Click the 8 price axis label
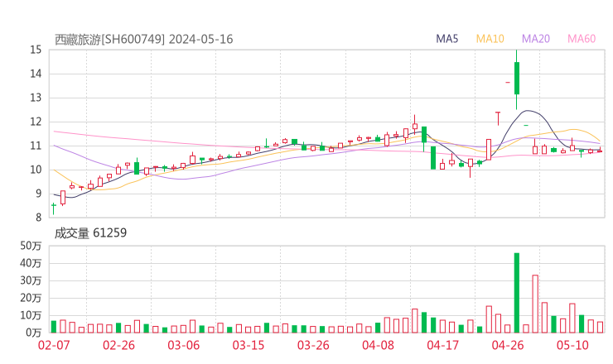This screenshot has height=364, width=613. [x=38, y=218]
